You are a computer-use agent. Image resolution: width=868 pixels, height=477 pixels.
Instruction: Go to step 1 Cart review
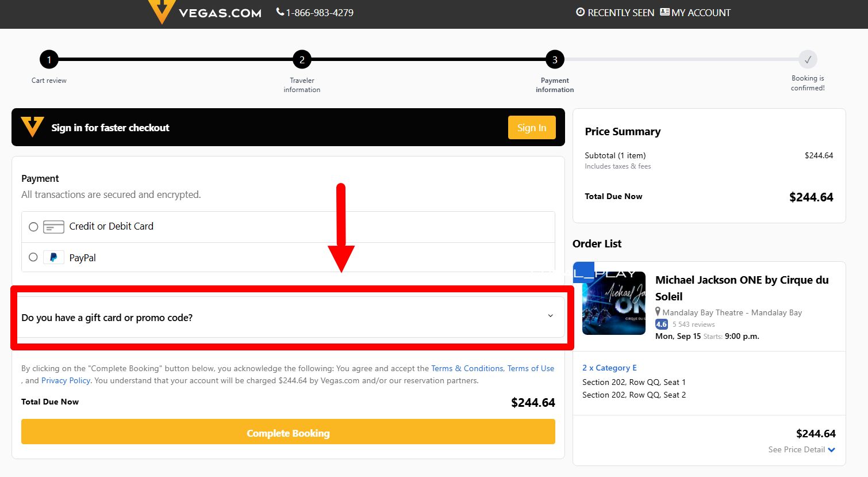coord(49,59)
